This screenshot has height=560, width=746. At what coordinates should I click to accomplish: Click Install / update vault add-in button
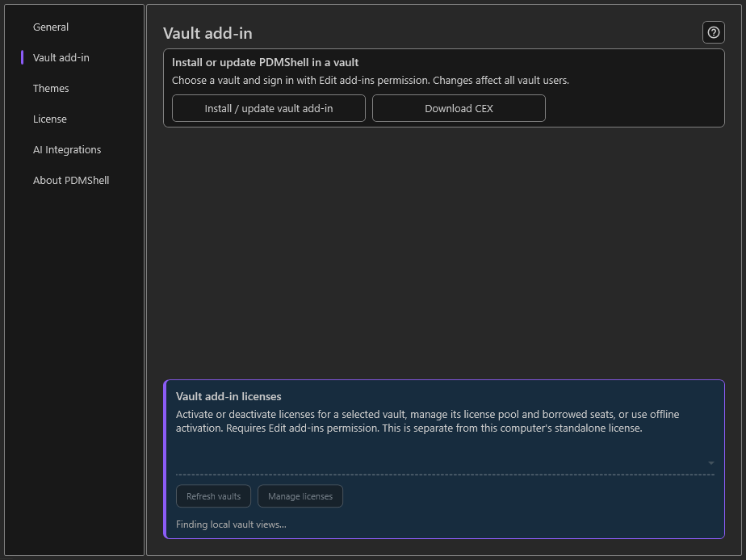tap(269, 108)
